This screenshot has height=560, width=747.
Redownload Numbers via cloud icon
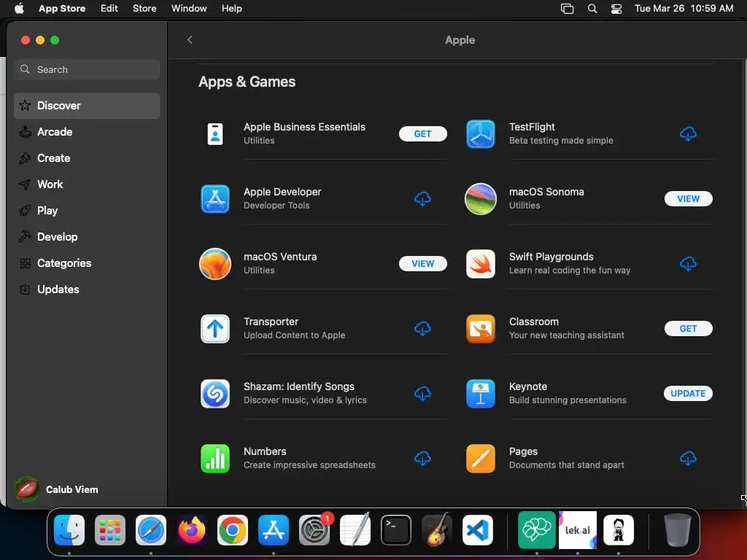[422, 458]
